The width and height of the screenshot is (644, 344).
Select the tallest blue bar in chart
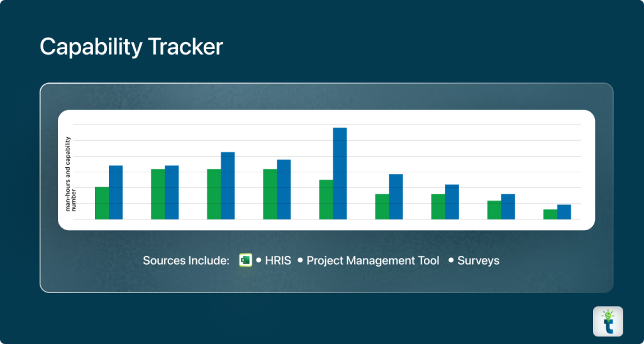[340, 173]
